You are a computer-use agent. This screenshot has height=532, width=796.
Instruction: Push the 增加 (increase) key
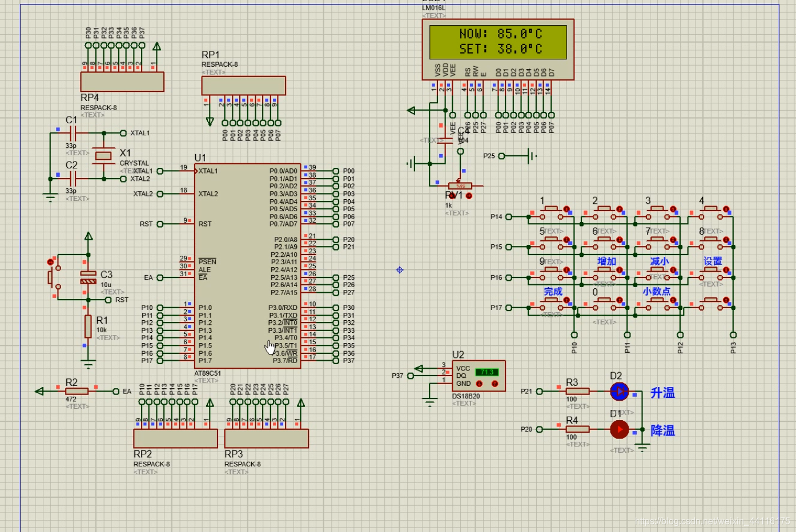click(604, 273)
